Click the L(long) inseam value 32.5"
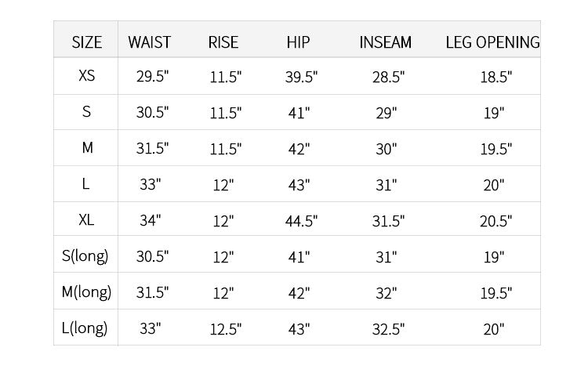The width and height of the screenshot is (588, 369). coord(389,329)
